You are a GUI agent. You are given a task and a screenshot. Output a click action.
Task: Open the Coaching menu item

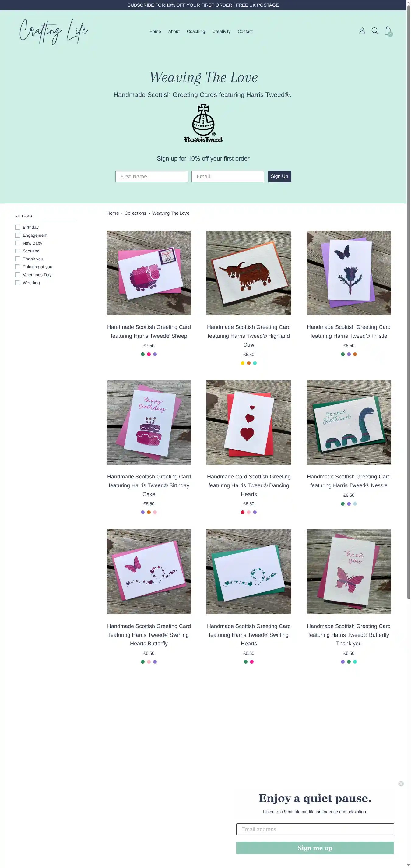point(196,31)
